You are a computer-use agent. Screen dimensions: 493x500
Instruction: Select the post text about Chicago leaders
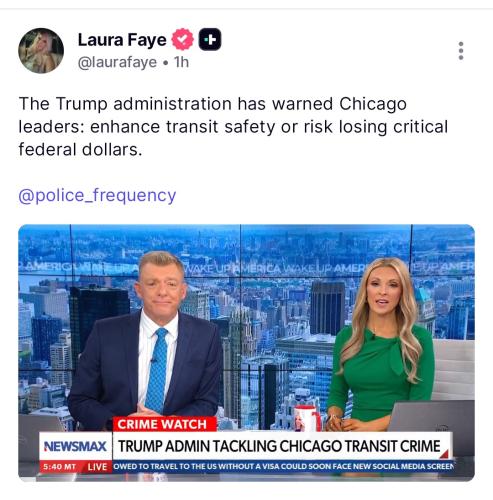coord(233,126)
